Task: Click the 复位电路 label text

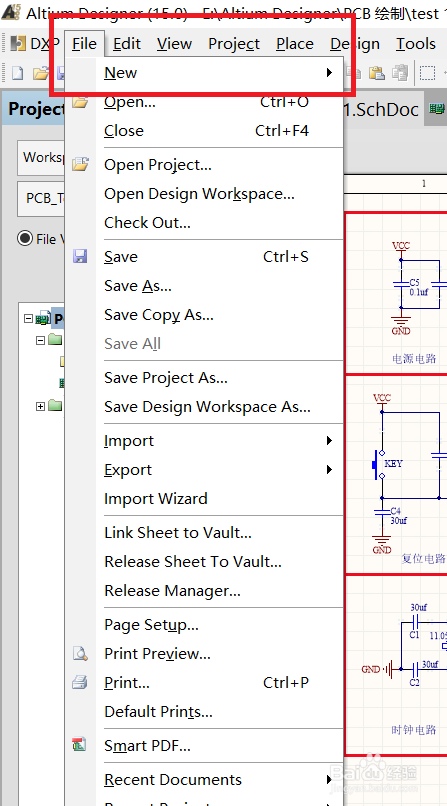Action: point(423,558)
